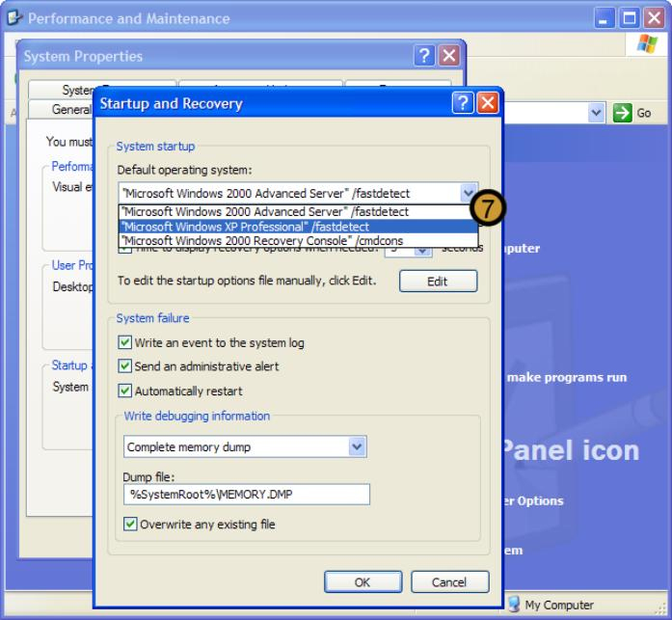Click the My Computer status bar icon
This screenshot has height=620, width=672.
[x=514, y=605]
